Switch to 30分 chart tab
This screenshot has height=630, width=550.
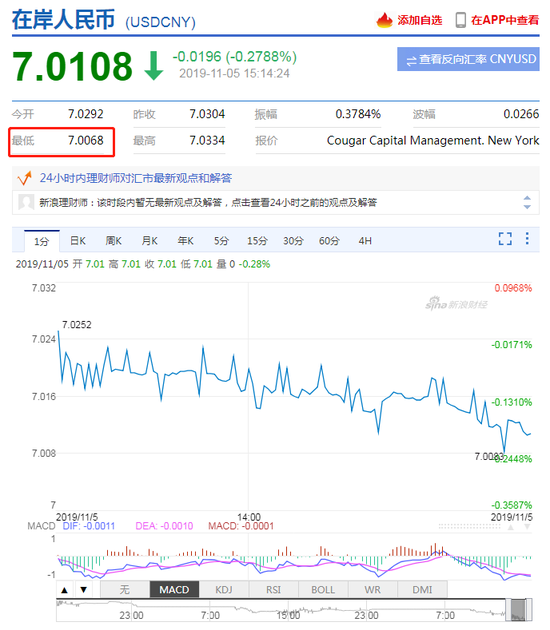tap(293, 241)
